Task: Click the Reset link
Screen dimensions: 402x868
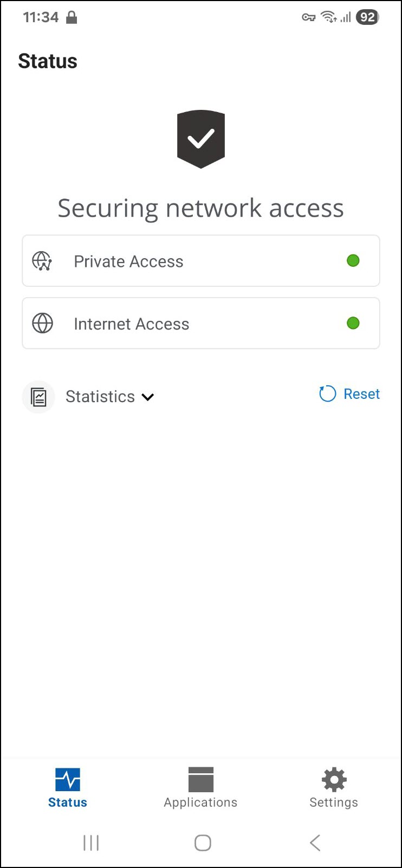Action: [x=361, y=394]
